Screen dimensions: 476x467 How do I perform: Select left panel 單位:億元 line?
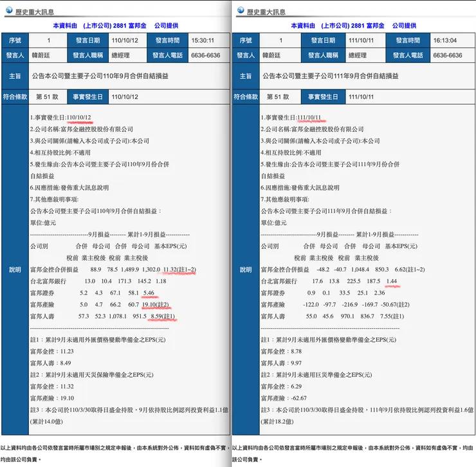43,223
